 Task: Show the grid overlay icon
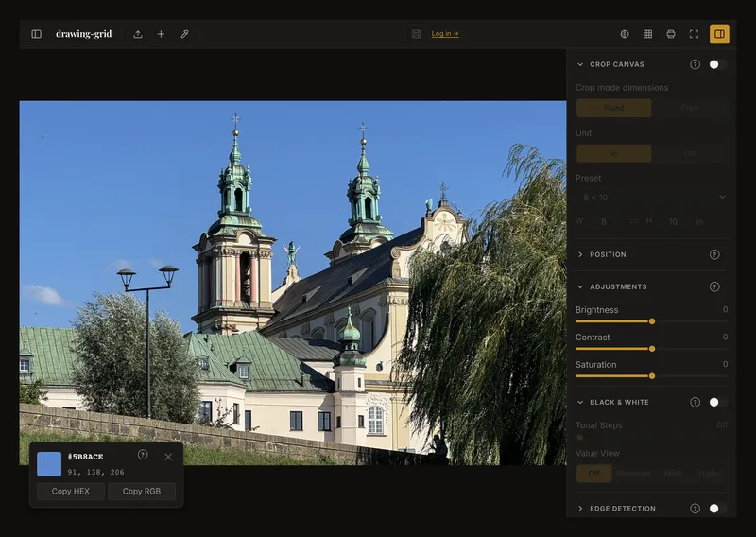647,34
